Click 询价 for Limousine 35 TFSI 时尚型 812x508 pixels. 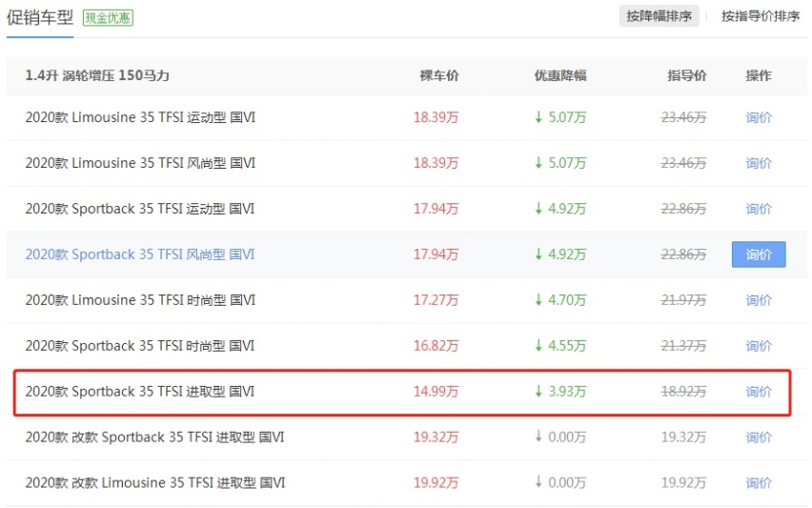pyautogui.click(x=759, y=300)
